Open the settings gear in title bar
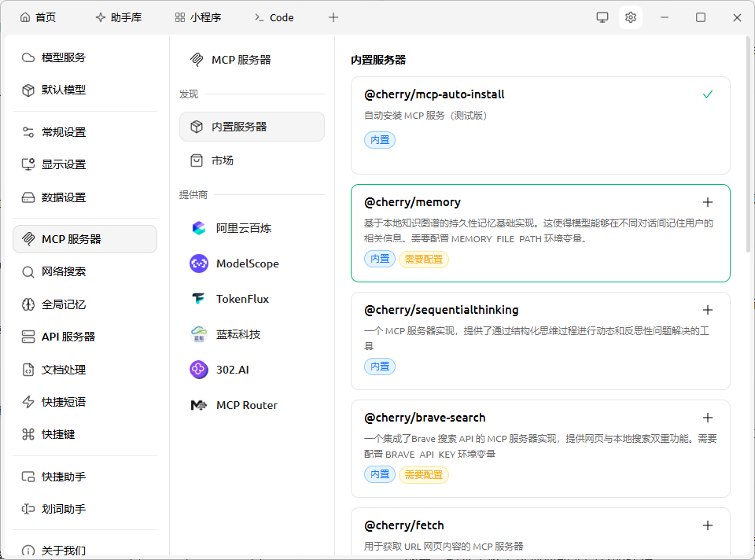Viewport: 755px width, 560px height. click(x=631, y=17)
